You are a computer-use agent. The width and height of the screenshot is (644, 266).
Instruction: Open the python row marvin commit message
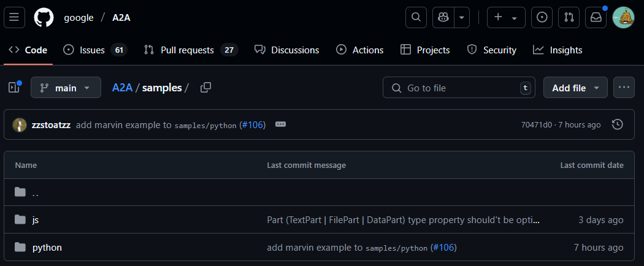coord(347,248)
